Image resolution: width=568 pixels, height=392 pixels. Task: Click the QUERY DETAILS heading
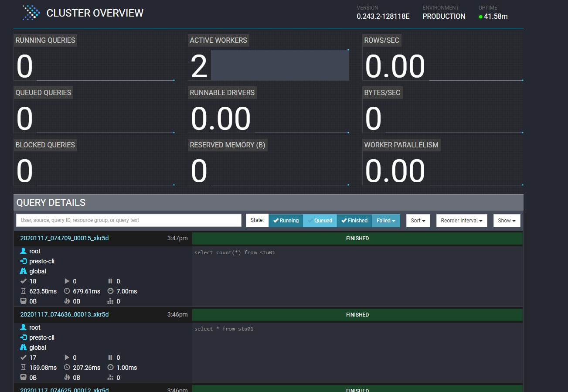point(51,202)
